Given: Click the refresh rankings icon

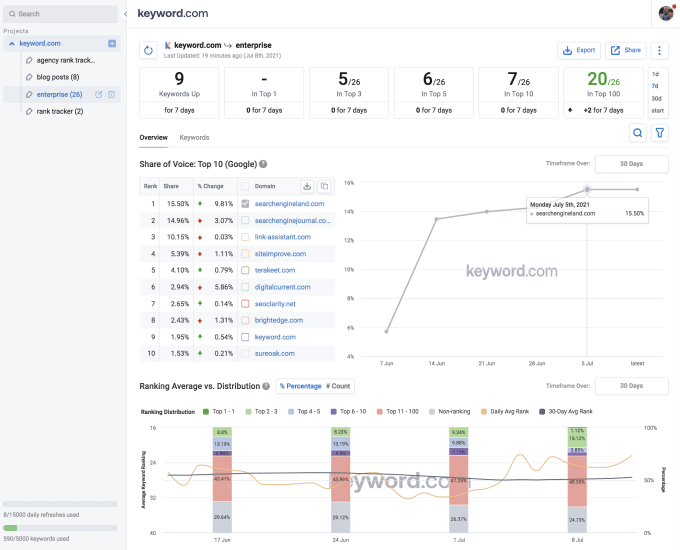Looking at the screenshot, I should tap(149, 50).
